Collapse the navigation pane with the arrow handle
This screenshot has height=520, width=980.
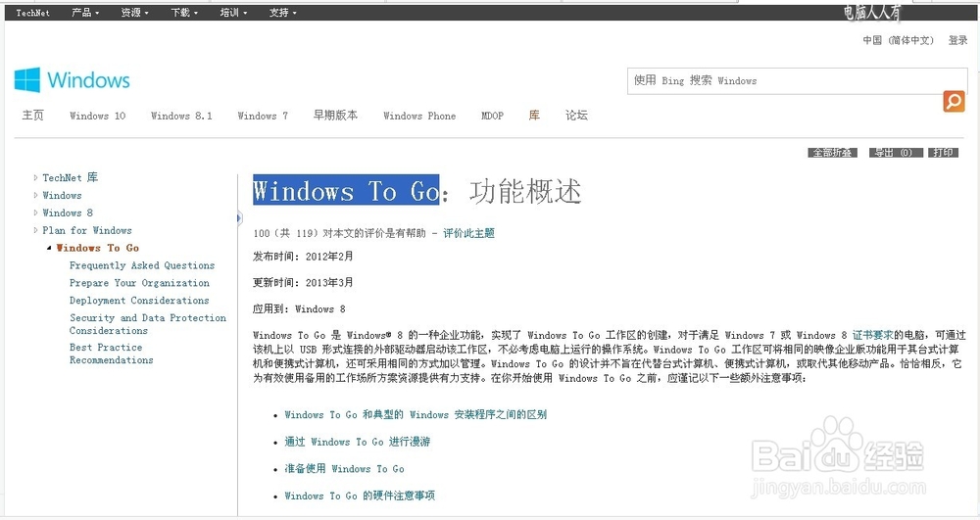(239, 217)
